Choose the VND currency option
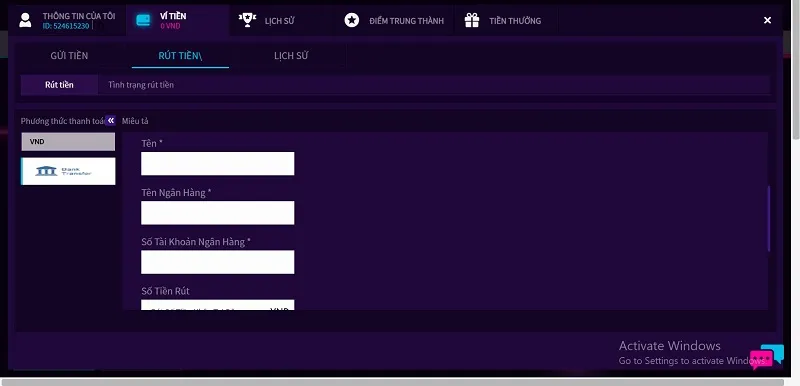 pos(68,142)
